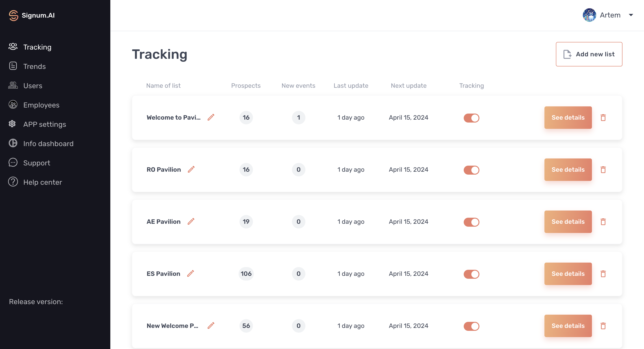Disable tracking for RO Pavilion
644x349 pixels.
click(x=472, y=170)
